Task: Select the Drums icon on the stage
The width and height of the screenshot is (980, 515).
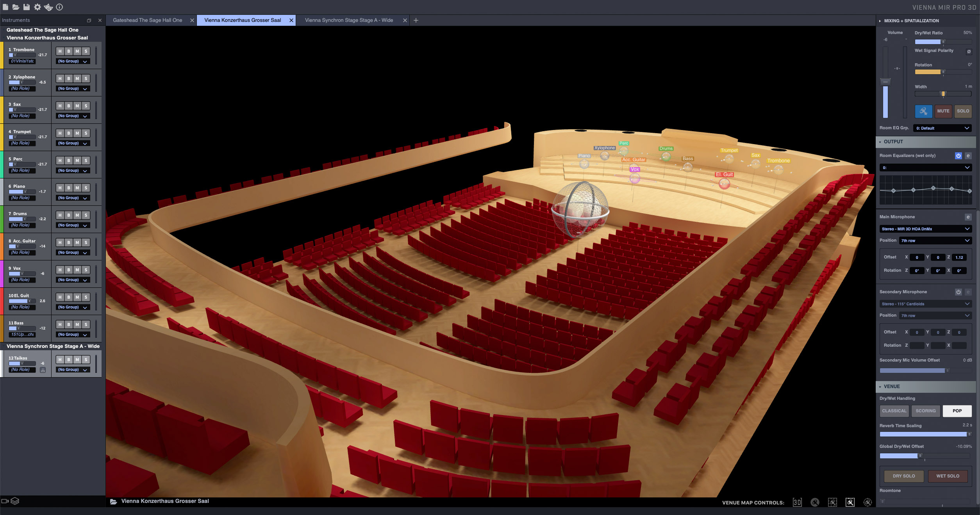Action: click(x=666, y=157)
